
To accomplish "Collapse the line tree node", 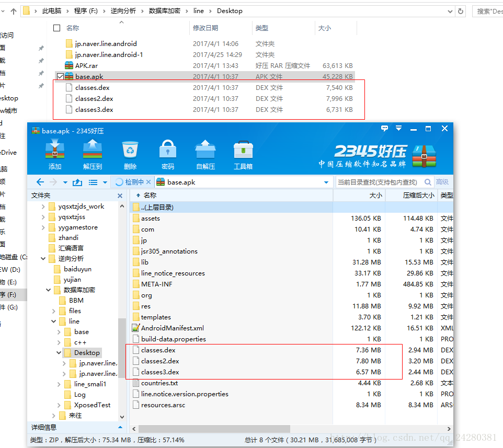I will (x=53, y=321).
